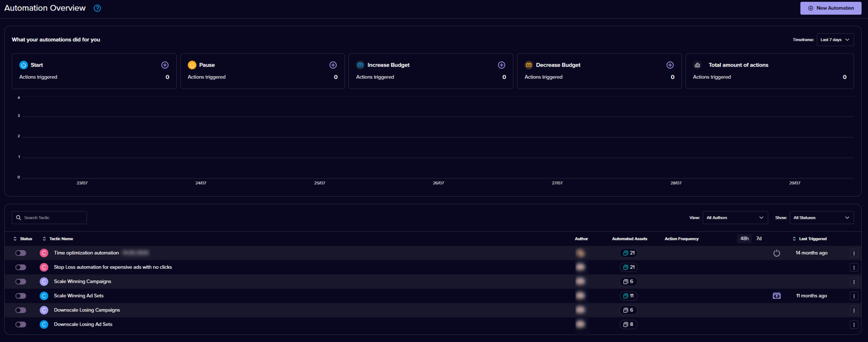The image size is (868, 342).
Task: Click the plus icon on Increase Budget card
Action: click(x=501, y=65)
